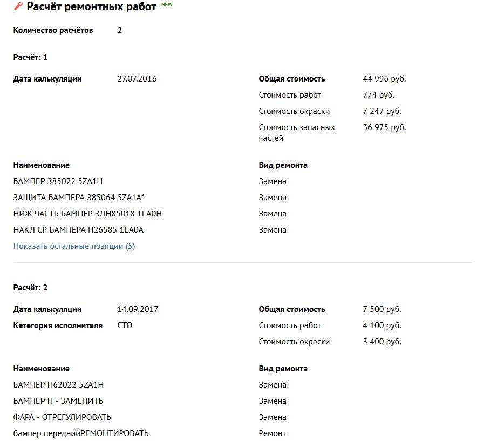Screen dimensions: 504x441
Task: Click item 'БАМПЕР 385022 5ZA1H'
Action: [58, 181]
